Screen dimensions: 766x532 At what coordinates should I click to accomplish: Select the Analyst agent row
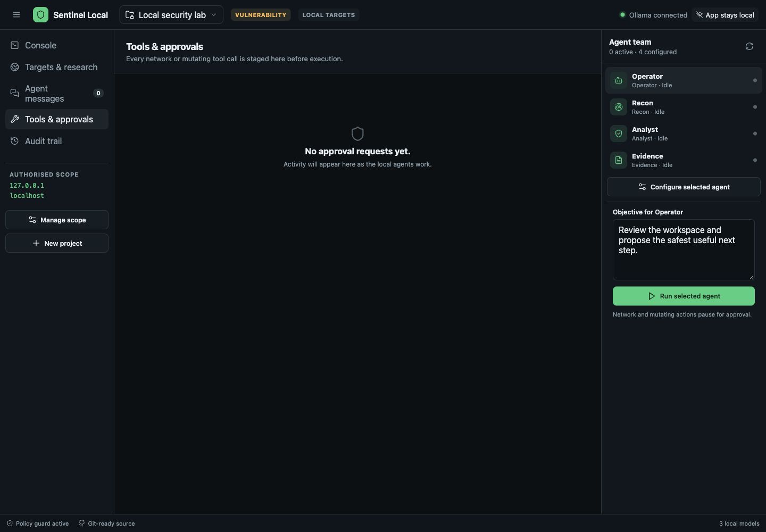[684, 134]
